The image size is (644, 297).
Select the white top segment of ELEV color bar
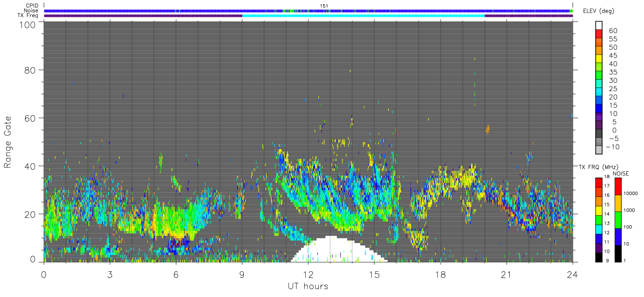(599, 26)
